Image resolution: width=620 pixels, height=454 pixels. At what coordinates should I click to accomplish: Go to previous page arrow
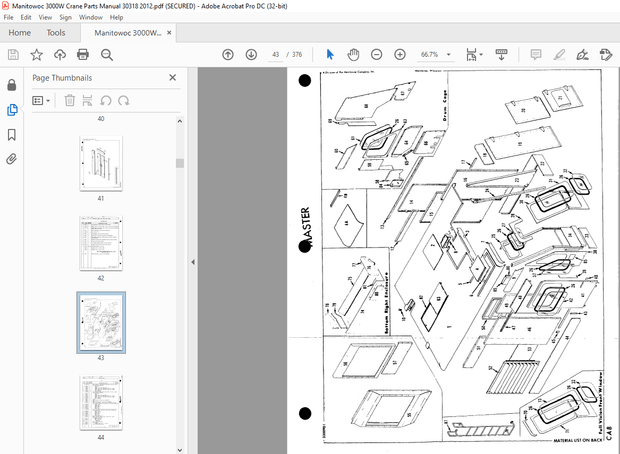tap(228, 54)
